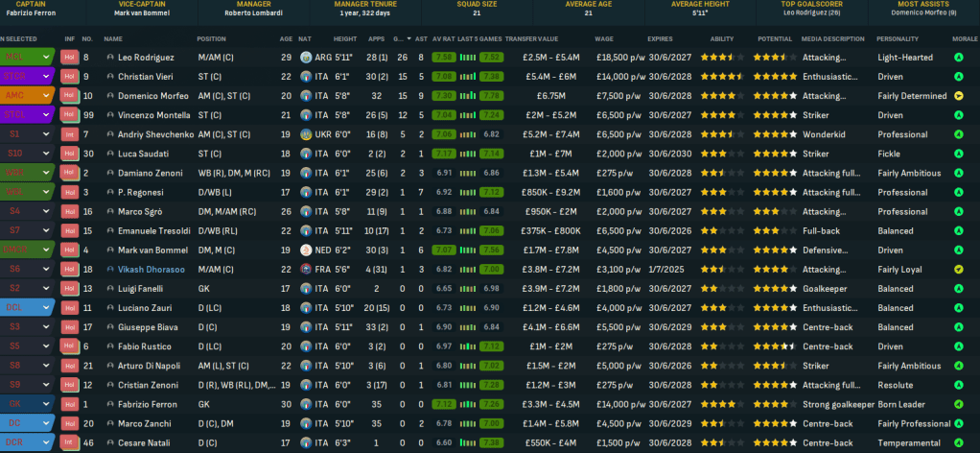This screenshot has width=980, height=453.
Task: Click the player info icon beside Luca Saudati
Action: [110, 154]
